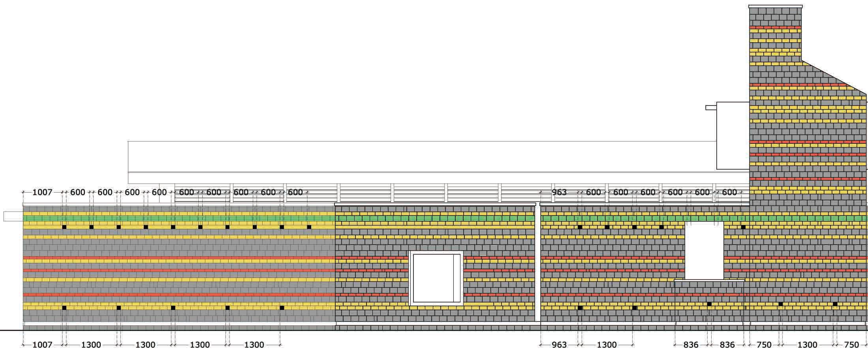Click the "750" label right after the second "836"

(x=764, y=345)
